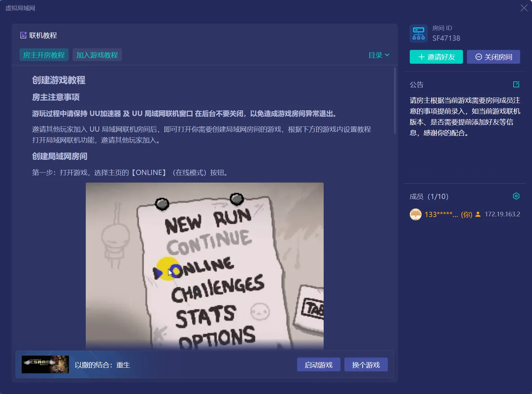Click the announcement text starting 请房主根据
Viewport: 532px width, 394px height.
tap(465, 117)
